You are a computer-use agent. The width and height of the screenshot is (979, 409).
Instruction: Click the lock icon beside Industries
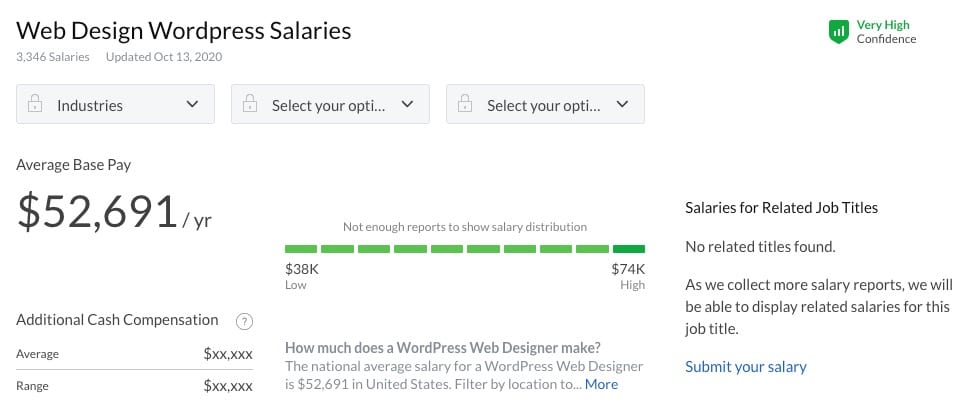click(x=35, y=104)
